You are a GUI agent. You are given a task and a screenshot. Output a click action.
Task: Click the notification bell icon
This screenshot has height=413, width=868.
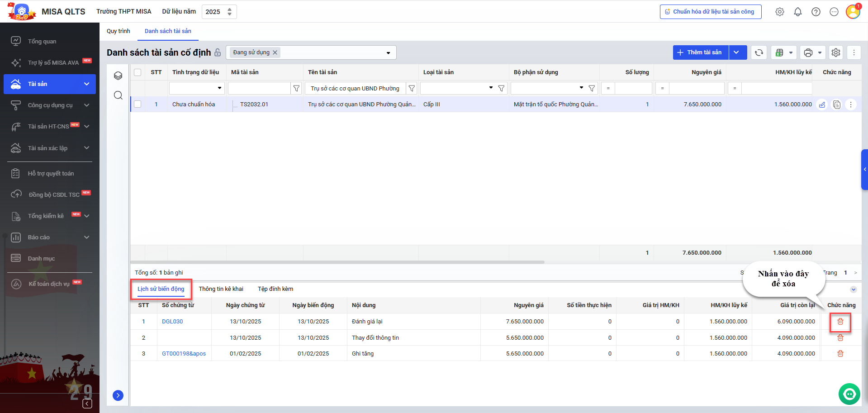[x=797, y=12]
